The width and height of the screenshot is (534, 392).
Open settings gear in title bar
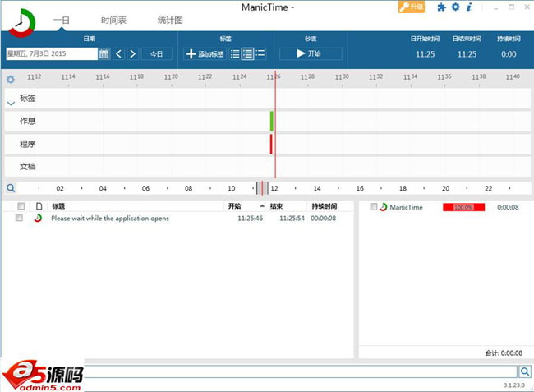[456, 7]
